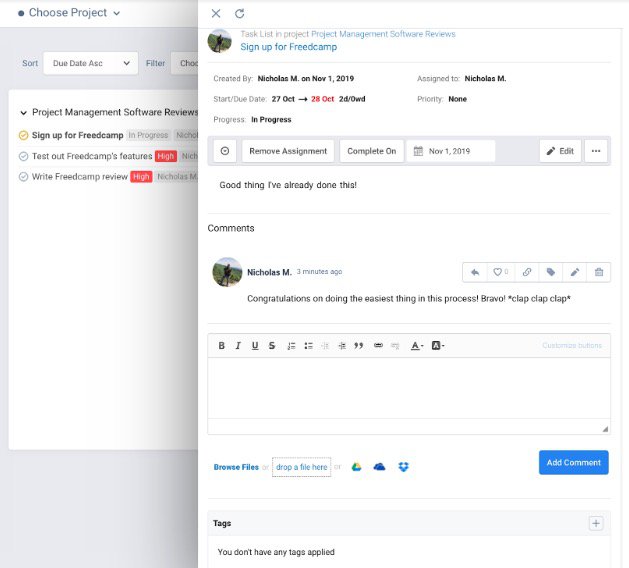Open the more options ellipsis menu

pos(596,151)
